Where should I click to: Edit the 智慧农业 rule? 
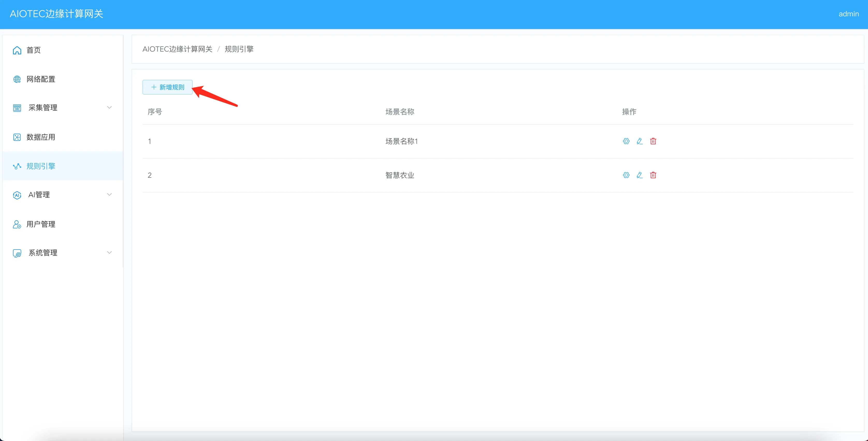pos(640,175)
